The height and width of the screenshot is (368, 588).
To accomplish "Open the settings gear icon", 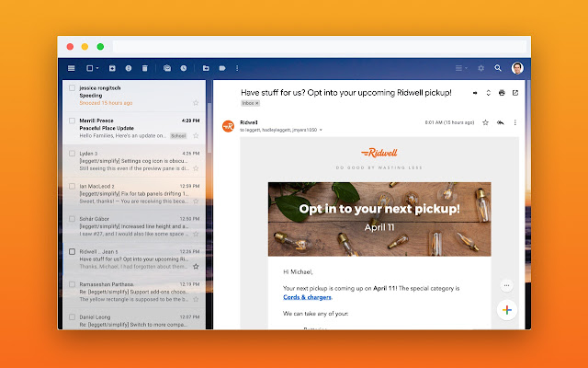I will coord(481,68).
